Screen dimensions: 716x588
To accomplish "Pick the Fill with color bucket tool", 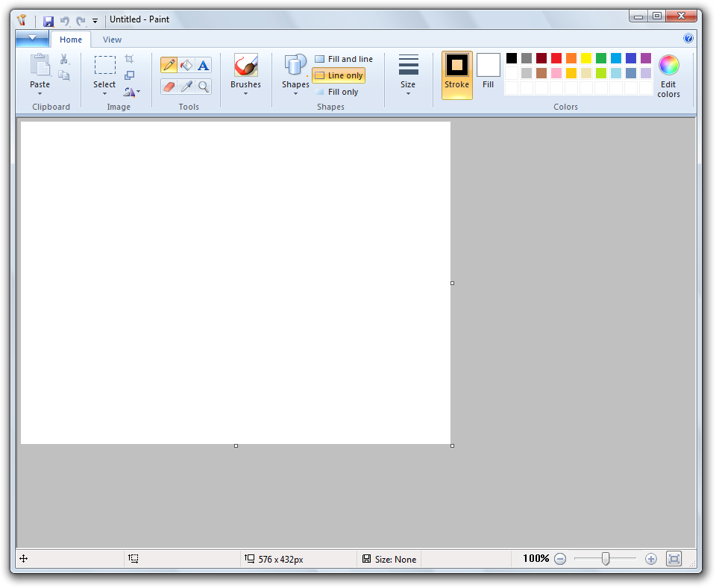I will tap(186, 65).
